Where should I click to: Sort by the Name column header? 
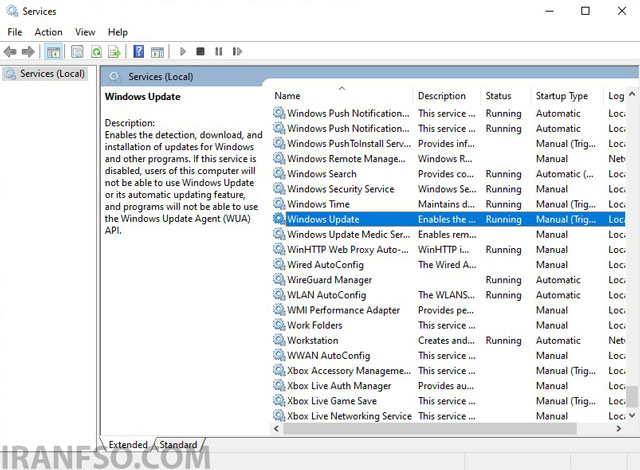point(342,96)
